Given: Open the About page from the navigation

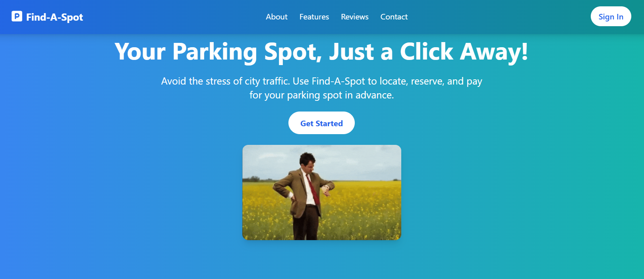Looking at the screenshot, I should click(277, 17).
